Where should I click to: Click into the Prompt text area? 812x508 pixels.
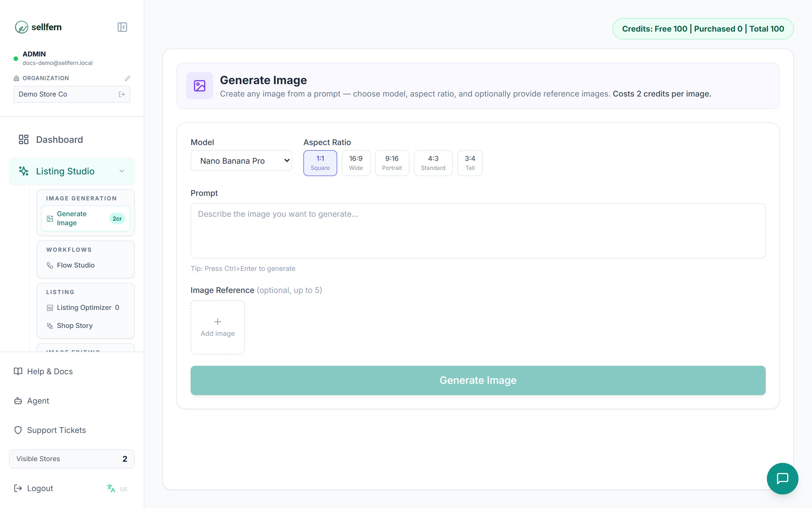click(x=478, y=231)
